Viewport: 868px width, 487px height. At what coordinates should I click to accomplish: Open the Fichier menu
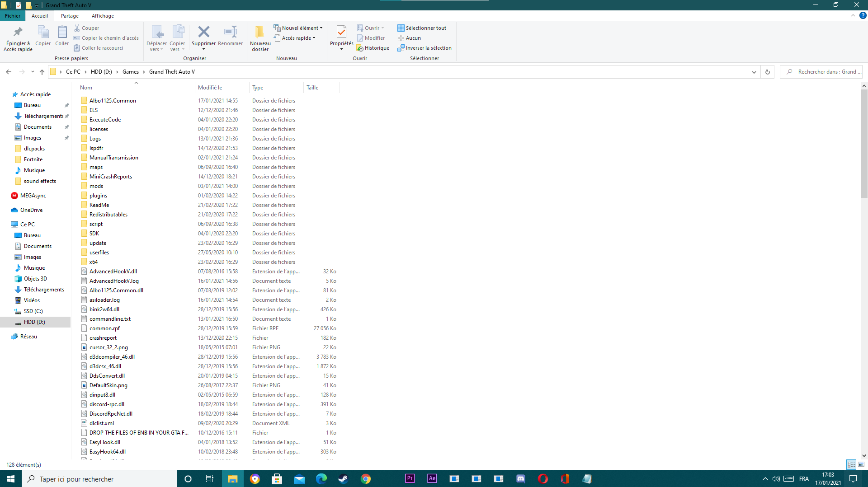click(13, 15)
